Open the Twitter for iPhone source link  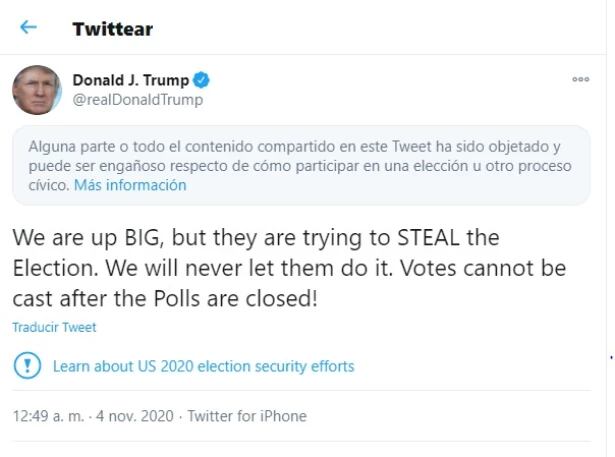tap(247, 416)
